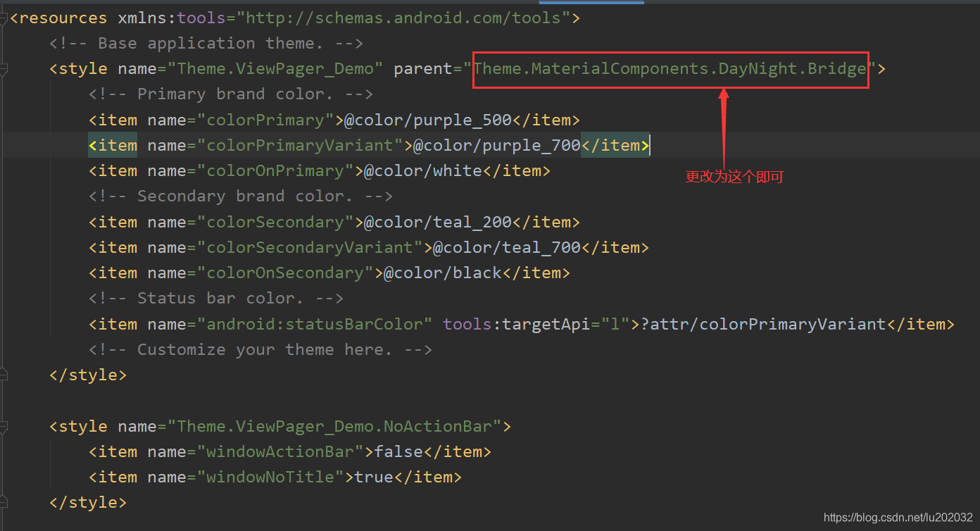The width and height of the screenshot is (980, 531).
Task: Click the "colorSecondary" attribute name
Action: point(275,223)
